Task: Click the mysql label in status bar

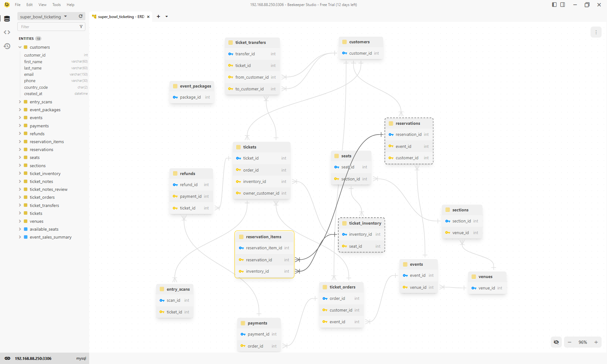Action: click(81, 358)
